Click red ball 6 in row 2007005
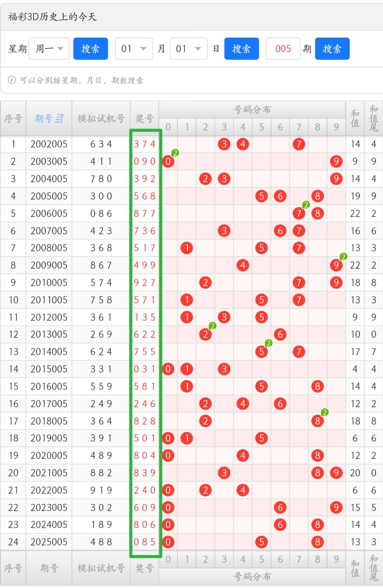383x588 pixels. tap(280, 231)
